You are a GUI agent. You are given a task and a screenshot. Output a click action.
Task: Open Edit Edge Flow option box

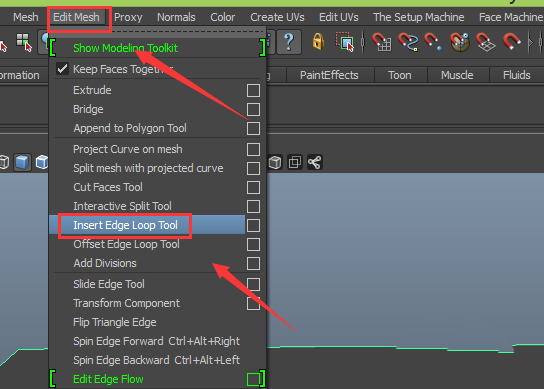pos(253,379)
